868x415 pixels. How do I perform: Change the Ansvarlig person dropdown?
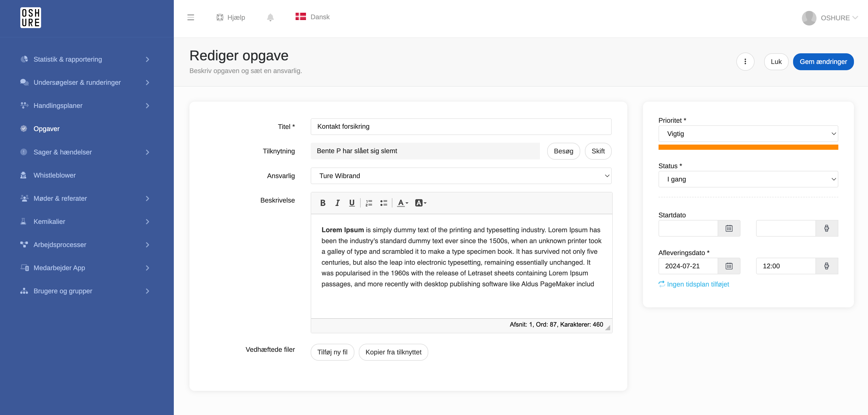pyautogui.click(x=461, y=176)
